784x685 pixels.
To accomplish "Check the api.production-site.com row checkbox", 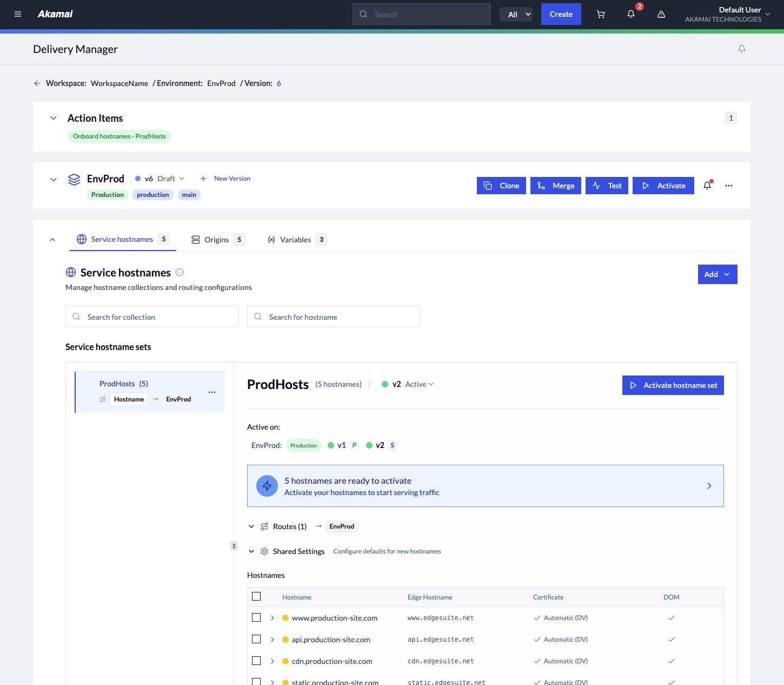I will point(256,639).
